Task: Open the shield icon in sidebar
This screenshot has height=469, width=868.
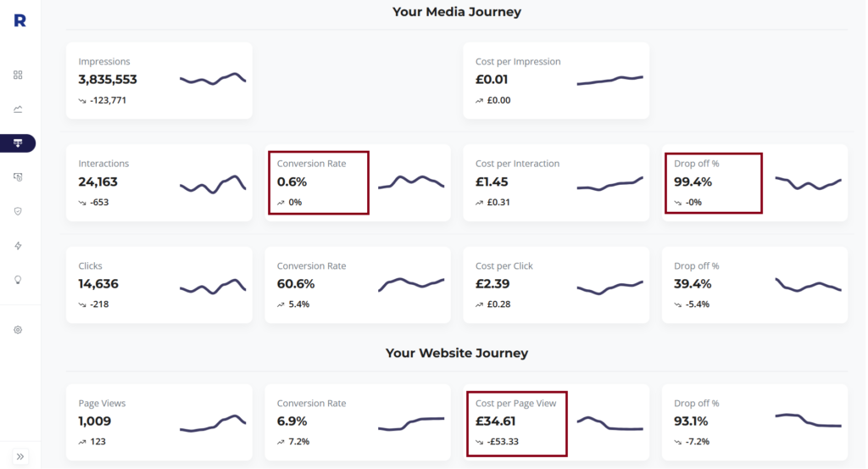Action: (x=18, y=211)
